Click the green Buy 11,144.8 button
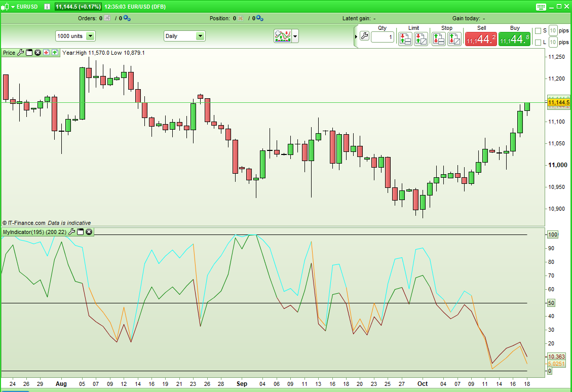Viewport: 572px width, 392px height. coord(514,39)
